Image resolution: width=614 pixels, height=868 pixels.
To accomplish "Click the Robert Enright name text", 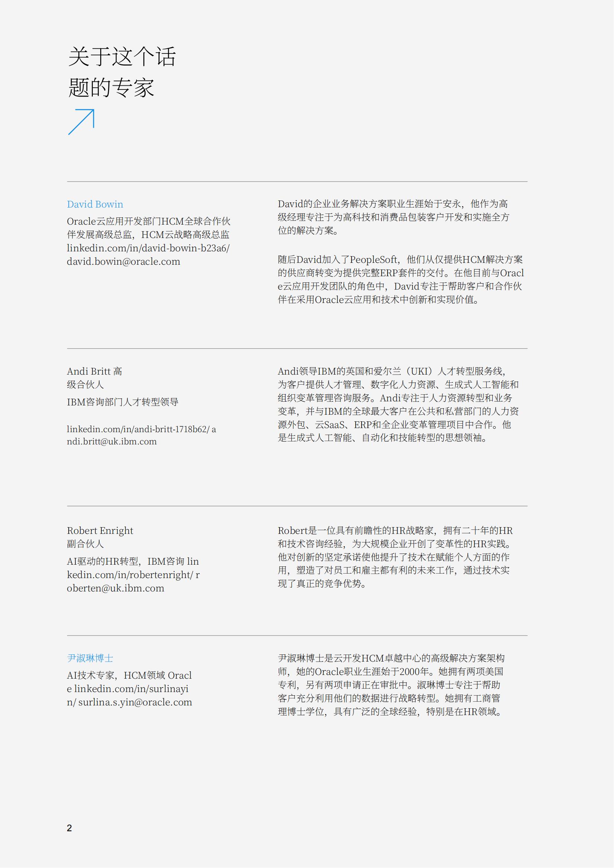I will (100, 531).
